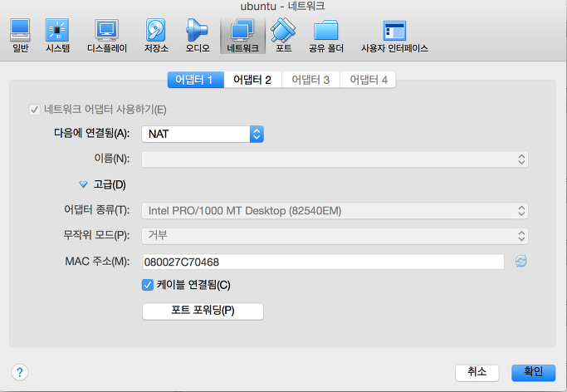Viewport: 567px width, 392px height.
Task: Open the 사용자 인터페이스 settings icon
Action: coord(394,36)
